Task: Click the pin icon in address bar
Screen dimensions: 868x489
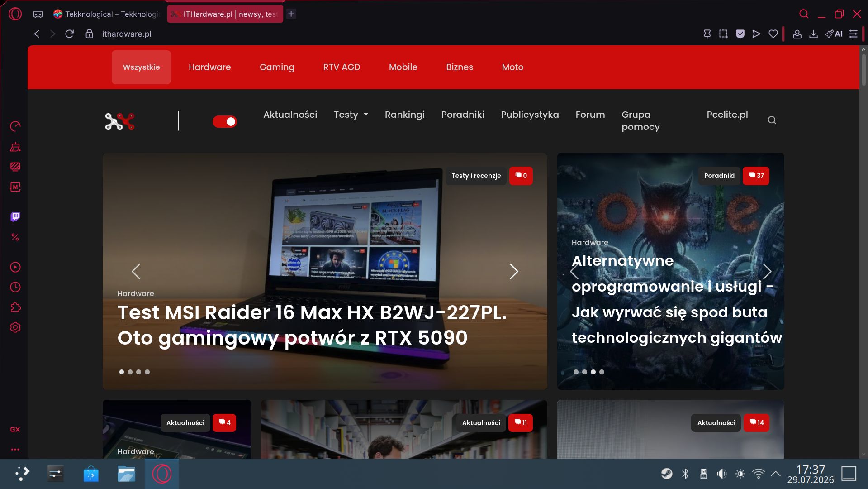Action: (x=707, y=34)
